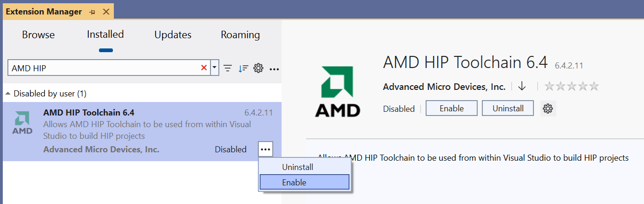Screen dimensions: 644x204
Task: Pin the Extension Manager tab
Action: tap(92, 12)
